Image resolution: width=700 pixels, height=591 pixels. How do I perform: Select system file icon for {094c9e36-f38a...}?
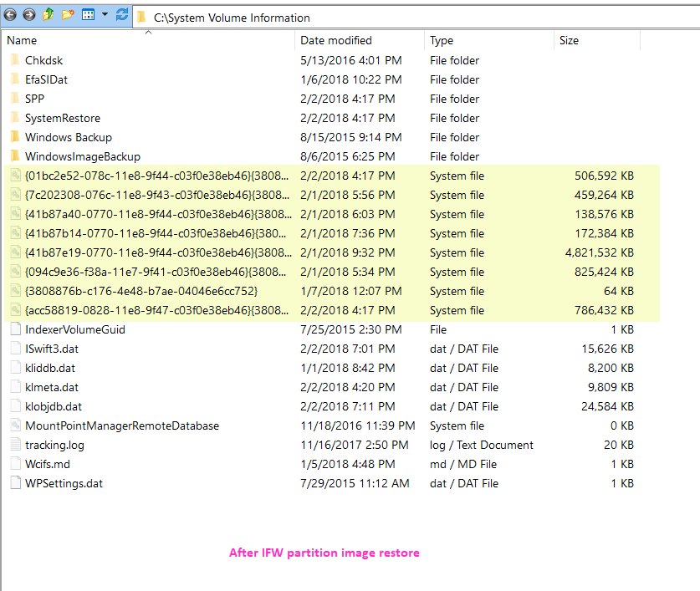point(15,271)
